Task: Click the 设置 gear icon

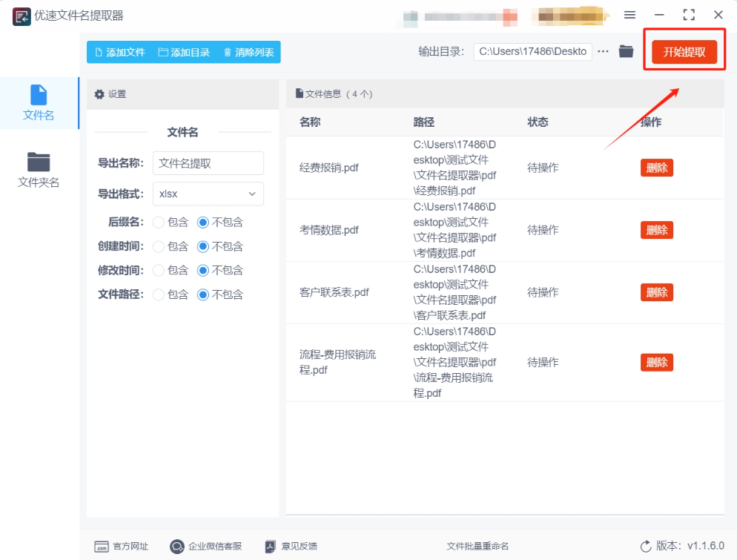Action: (x=99, y=94)
